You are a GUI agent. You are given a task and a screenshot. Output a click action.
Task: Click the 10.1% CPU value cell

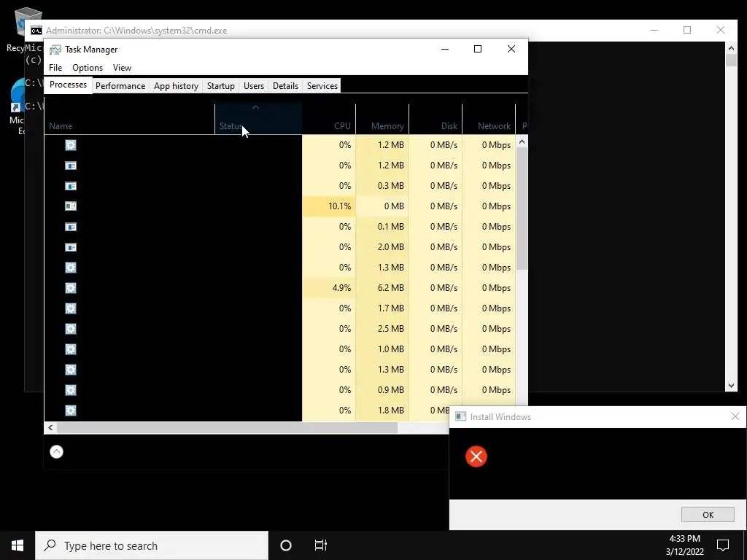coord(329,206)
